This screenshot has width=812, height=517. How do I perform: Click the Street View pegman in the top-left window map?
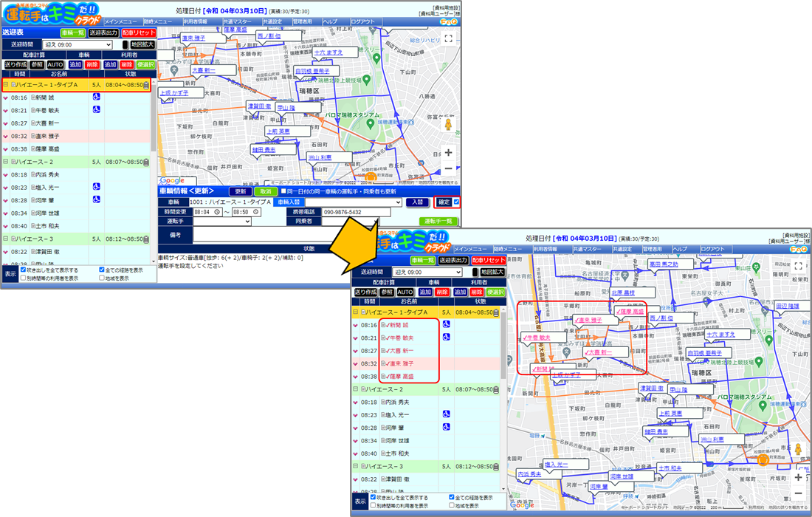(x=449, y=124)
